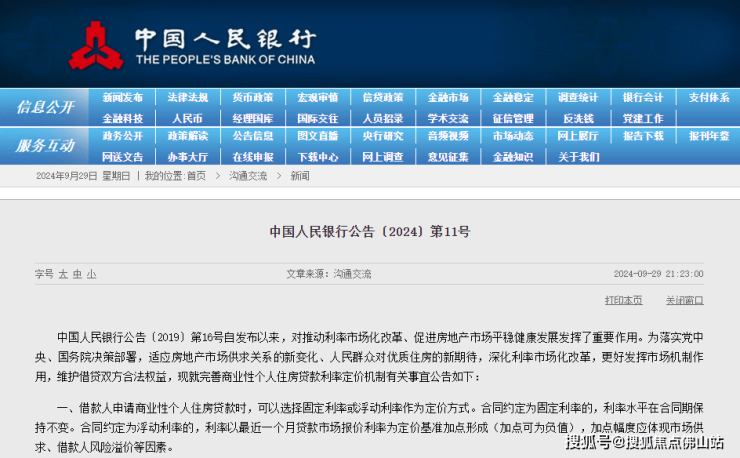Open the 新闻发布 navigation item
Image resolution: width=740 pixels, height=458 pixels.
(x=122, y=98)
